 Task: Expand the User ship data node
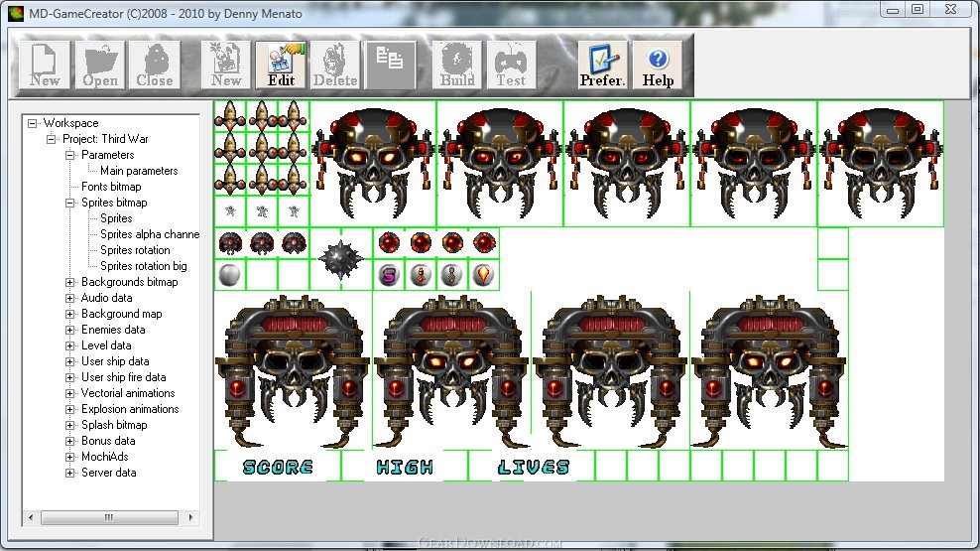tap(70, 361)
